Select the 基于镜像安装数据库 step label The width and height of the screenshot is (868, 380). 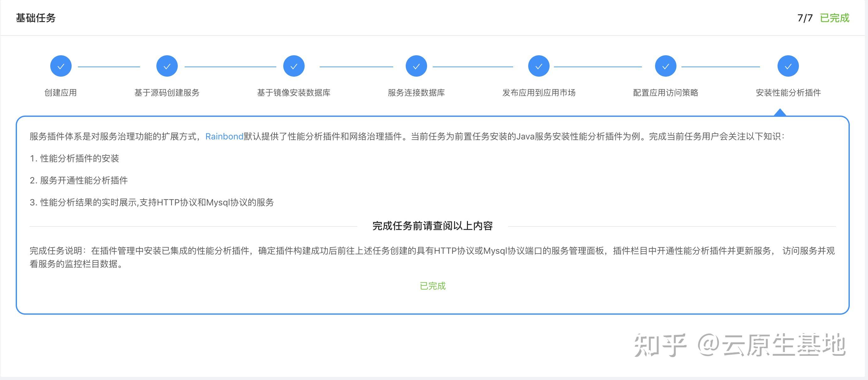pyautogui.click(x=294, y=93)
